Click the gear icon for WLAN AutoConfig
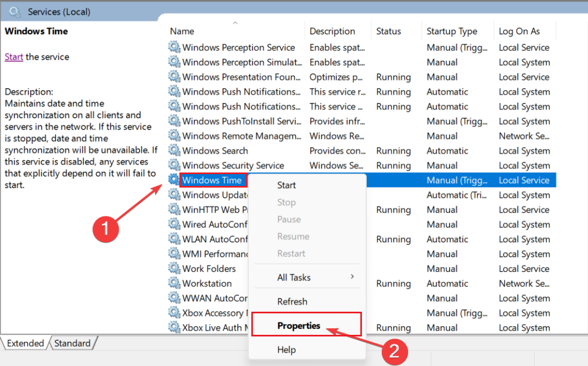Viewport: 588px width, 366px height. 174,239
